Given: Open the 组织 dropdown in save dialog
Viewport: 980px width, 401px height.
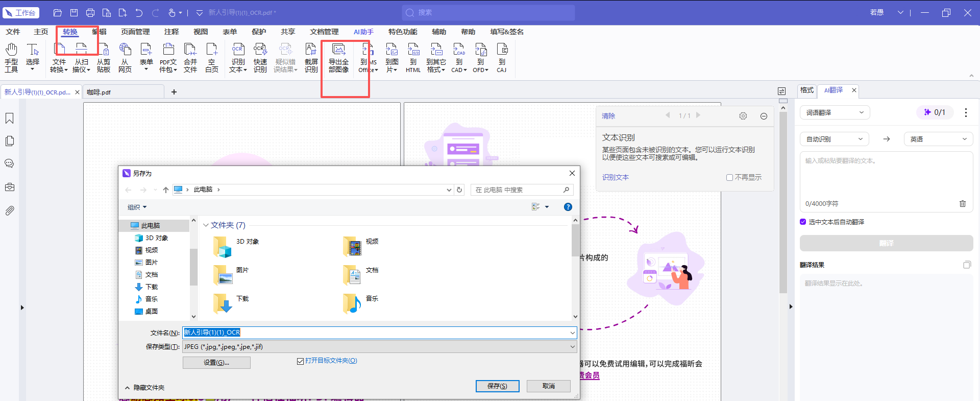Looking at the screenshot, I should tap(137, 207).
